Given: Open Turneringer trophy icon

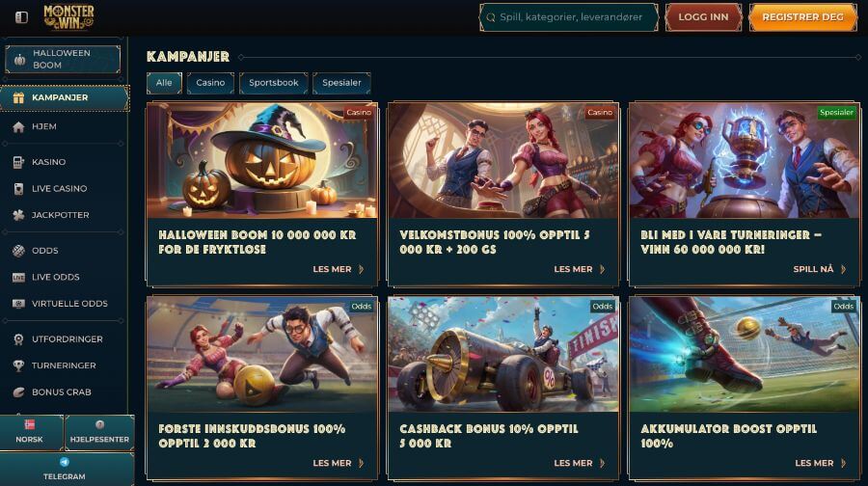Looking at the screenshot, I should 19,365.
